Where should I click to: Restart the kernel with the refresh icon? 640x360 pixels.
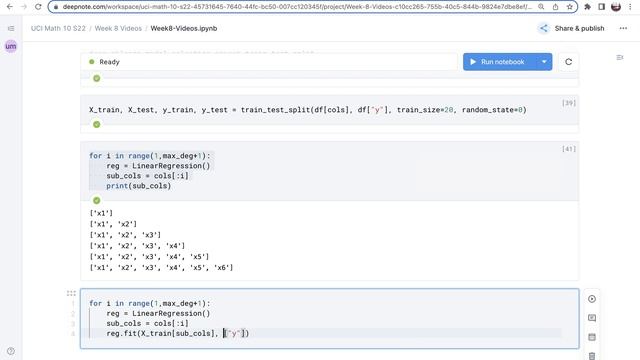click(568, 62)
